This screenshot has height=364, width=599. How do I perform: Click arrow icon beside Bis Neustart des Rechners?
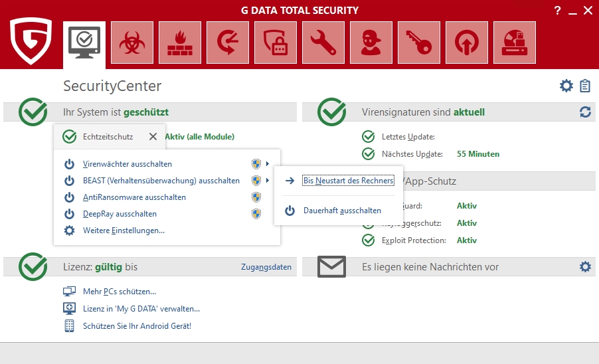[290, 180]
